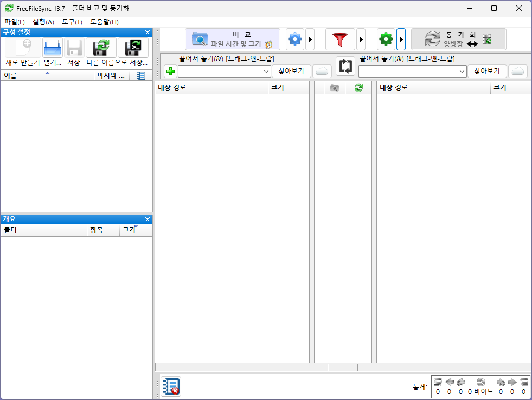Click the delete-right statistics icon
The image size is (532, 400).
click(x=524, y=382)
